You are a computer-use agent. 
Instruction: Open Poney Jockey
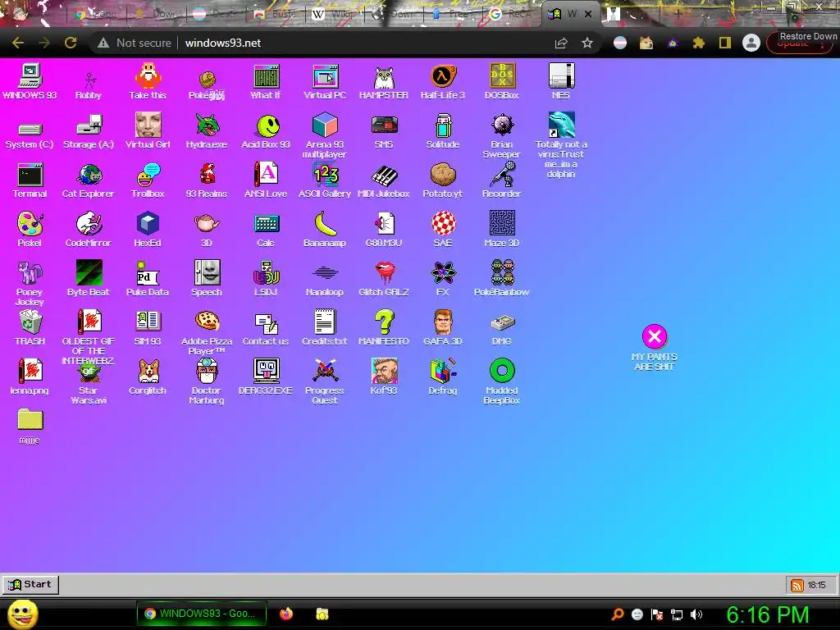tap(30, 273)
